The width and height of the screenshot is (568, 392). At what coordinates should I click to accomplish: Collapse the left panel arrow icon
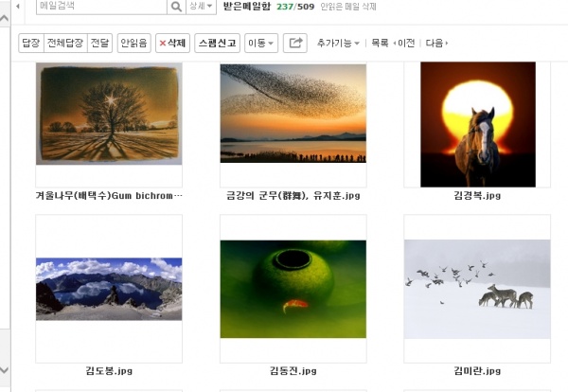(x=18, y=7)
